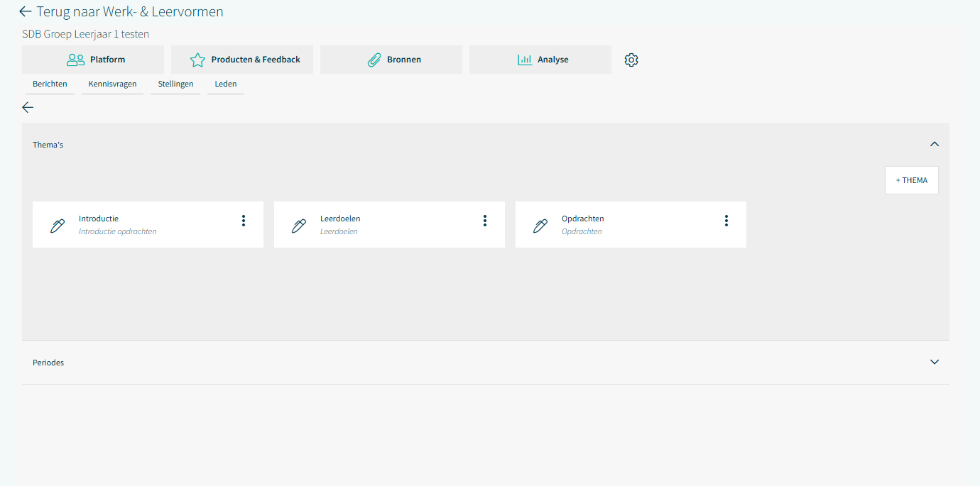Switch to Kennisvragen sub-tab
The height and width of the screenshot is (486, 980).
[x=112, y=84]
